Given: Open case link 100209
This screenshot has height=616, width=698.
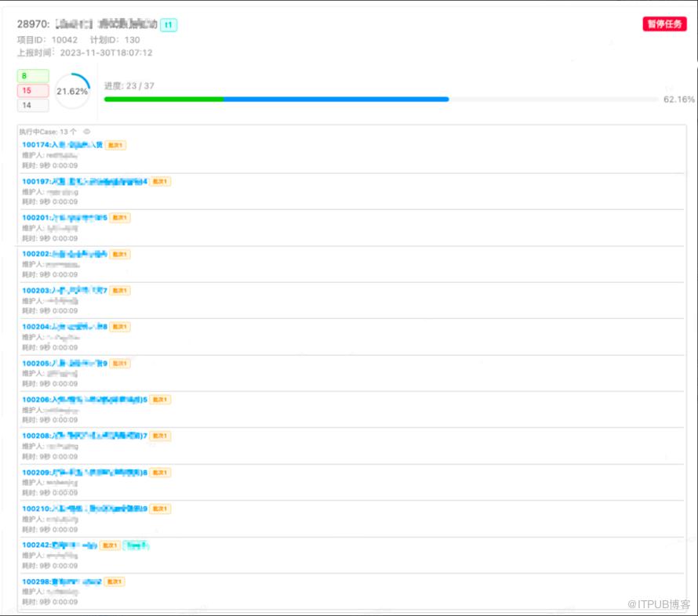Looking at the screenshot, I should (x=85, y=473).
